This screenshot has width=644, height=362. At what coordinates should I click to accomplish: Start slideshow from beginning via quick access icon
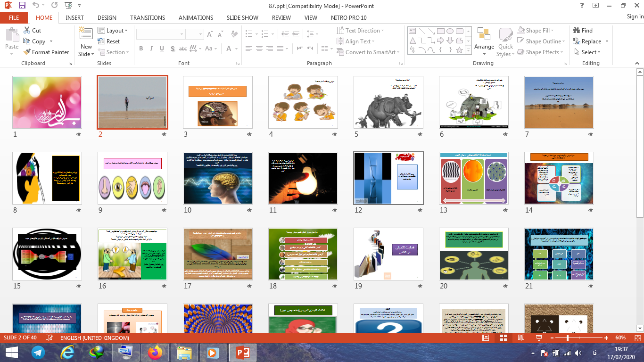point(68,6)
